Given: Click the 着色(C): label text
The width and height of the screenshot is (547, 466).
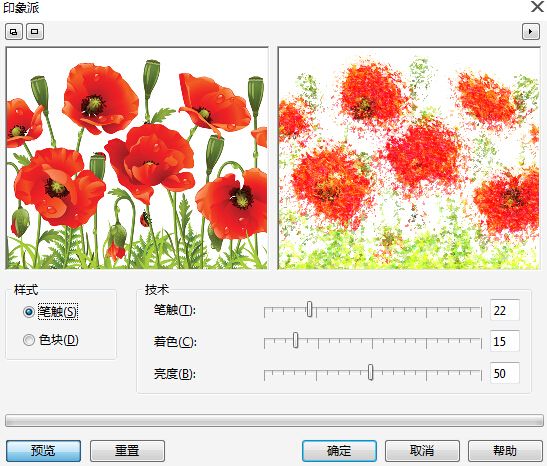Looking at the screenshot, I should click(x=175, y=341).
